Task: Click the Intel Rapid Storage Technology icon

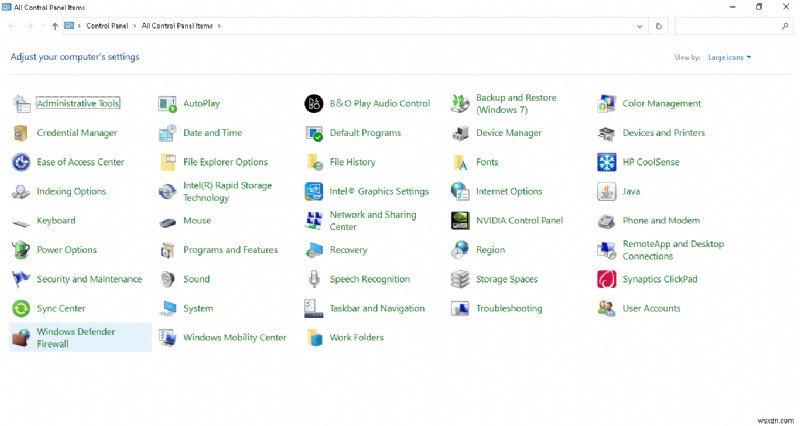Action: coord(167,192)
